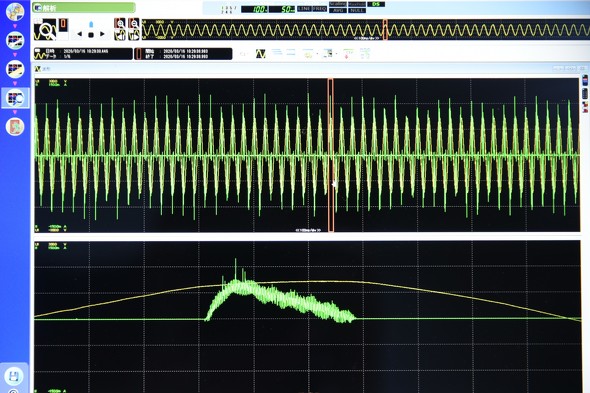The height and width of the screenshot is (393, 590).
Task: Open the first step icon in left sidebar
Action: pyautogui.click(x=15, y=11)
